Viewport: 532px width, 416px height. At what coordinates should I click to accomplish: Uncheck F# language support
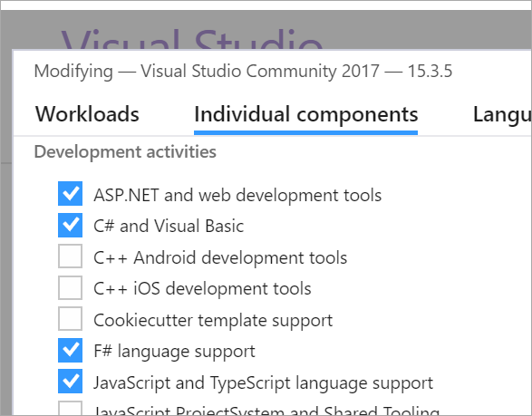pyautogui.click(x=70, y=350)
